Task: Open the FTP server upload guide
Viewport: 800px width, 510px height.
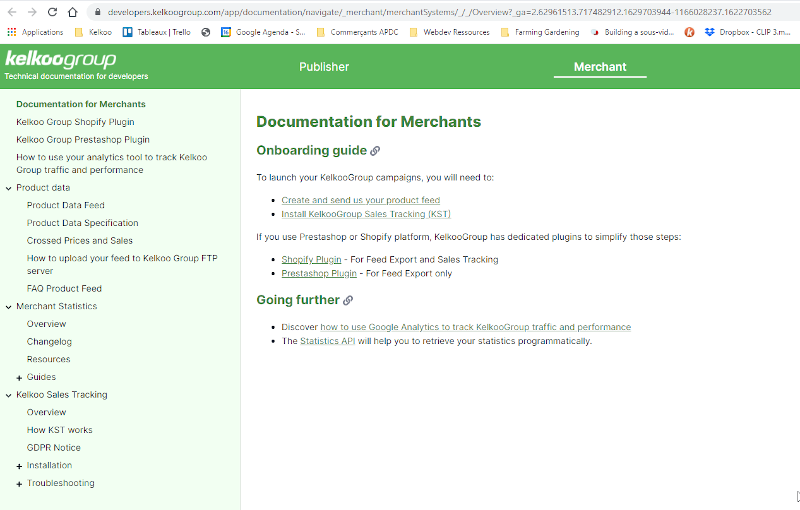Action: pyautogui.click(x=122, y=265)
